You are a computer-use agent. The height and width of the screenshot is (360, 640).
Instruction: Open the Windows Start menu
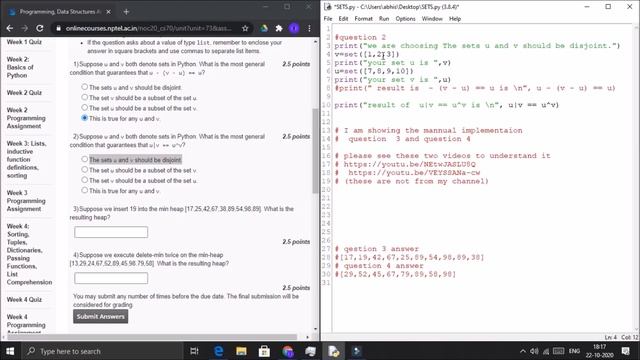[10, 351]
